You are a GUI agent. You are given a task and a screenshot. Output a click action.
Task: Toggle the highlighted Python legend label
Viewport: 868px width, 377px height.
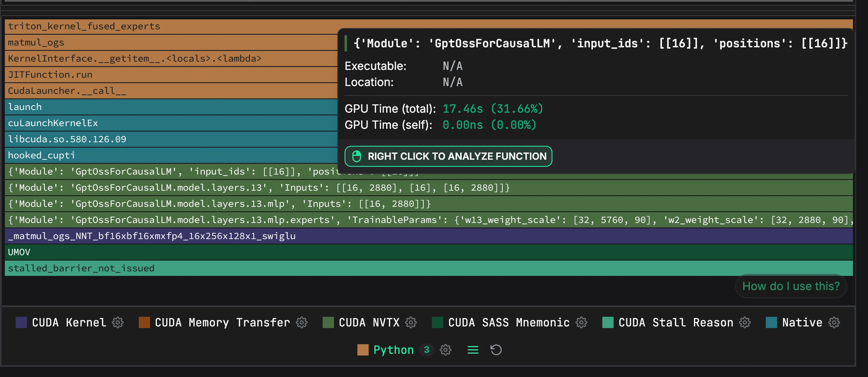pyautogui.click(x=394, y=350)
